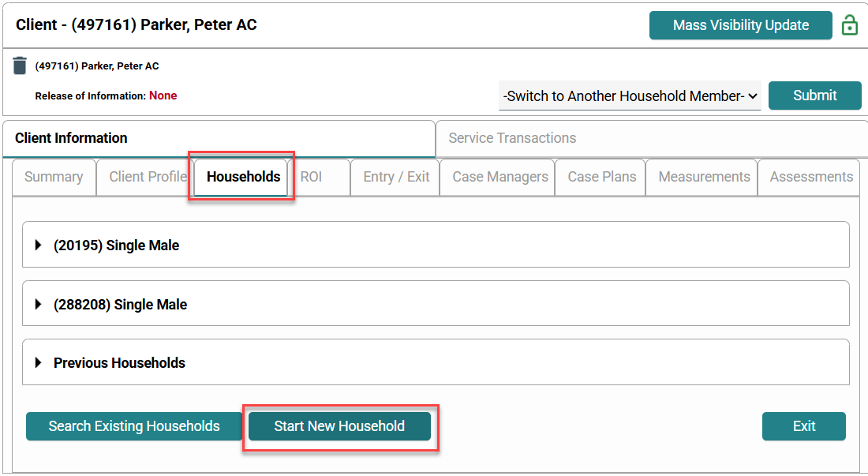
Task: Click the Mass Visibility Update button
Action: pos(740,25)
